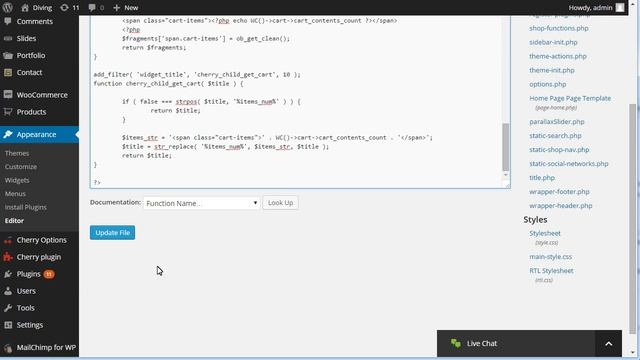Click the Cherry plugin icon
This screenshot has height=360, width=640.
(x=8, y=257)
